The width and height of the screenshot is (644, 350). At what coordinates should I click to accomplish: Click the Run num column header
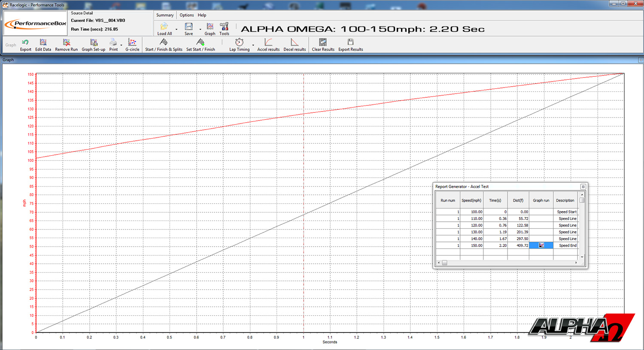point(448,200)
